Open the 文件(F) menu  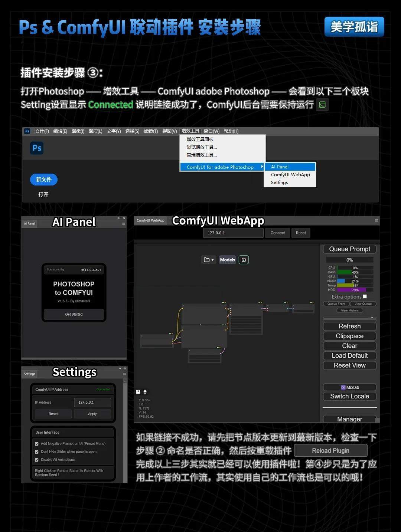point(42,131)
